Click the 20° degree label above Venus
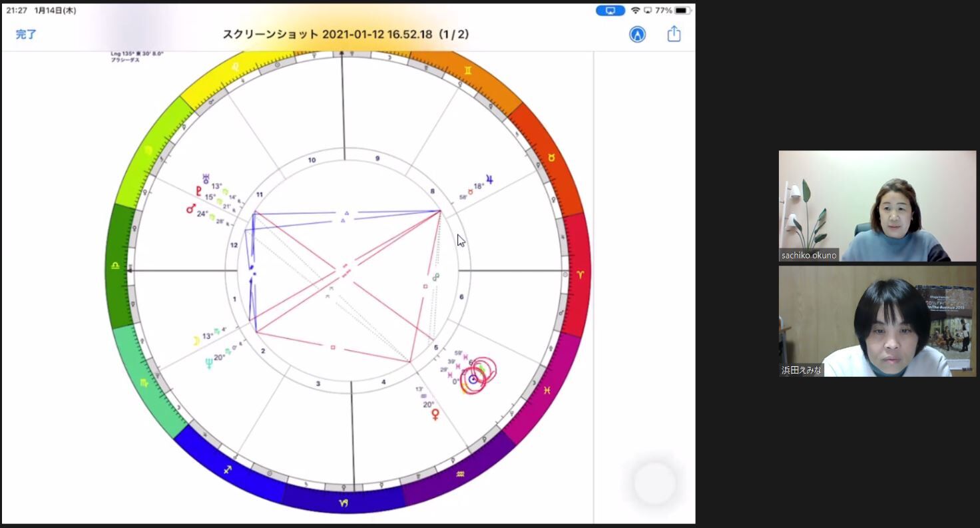This screenshot has width=980, height=528. click(428, 404)
